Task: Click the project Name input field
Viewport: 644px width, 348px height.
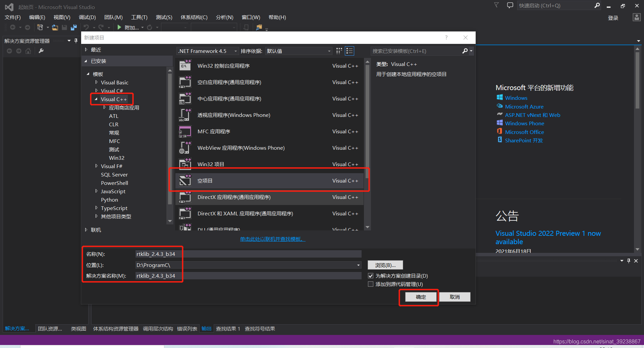Action: coord(248,254)
